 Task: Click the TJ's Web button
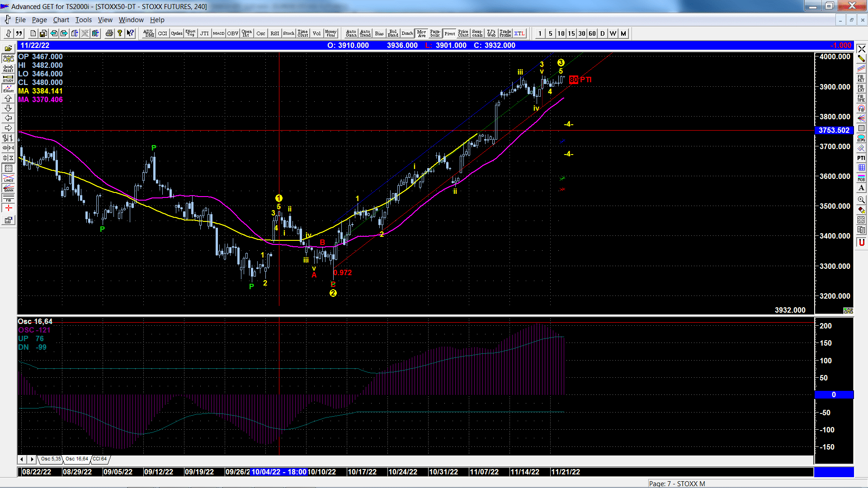[x=491, y=33]
